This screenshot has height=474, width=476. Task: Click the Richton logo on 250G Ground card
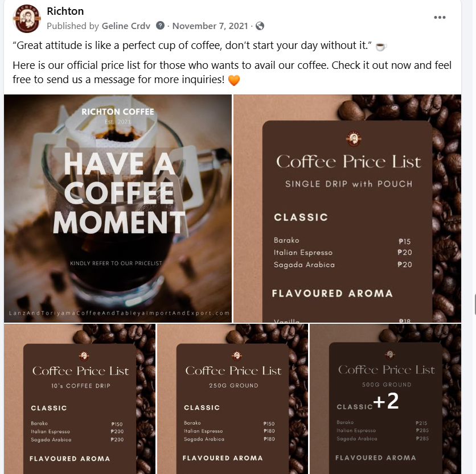(237, 355)
